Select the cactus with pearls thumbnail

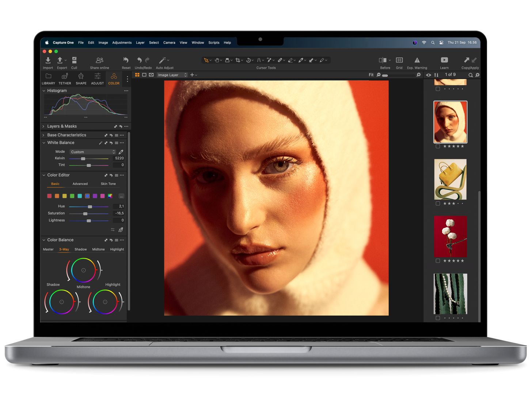coord(450,294)
